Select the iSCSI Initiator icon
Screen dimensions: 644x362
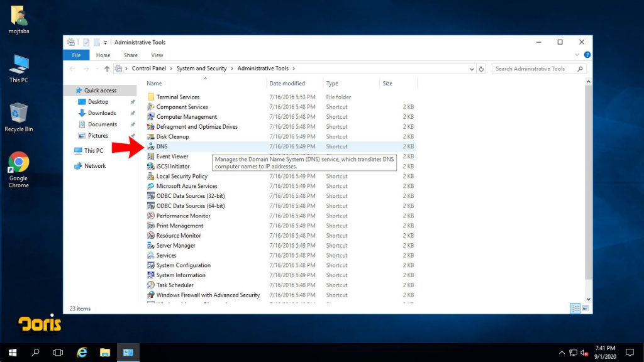151,166
